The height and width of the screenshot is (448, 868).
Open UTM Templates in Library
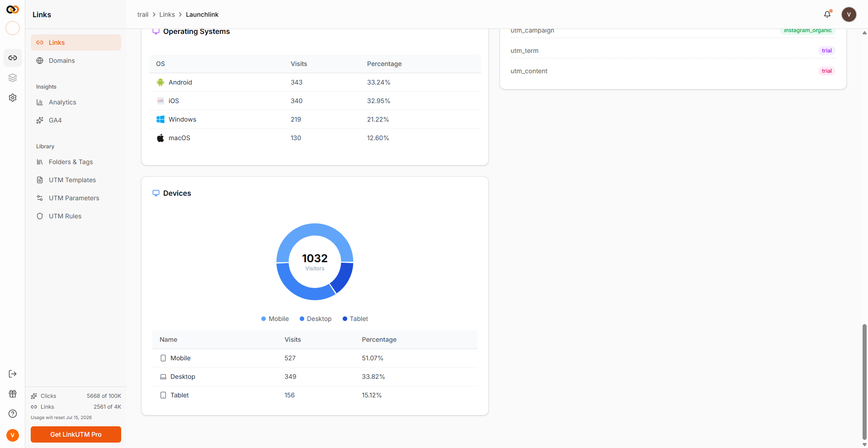click(x=76, y=180)
